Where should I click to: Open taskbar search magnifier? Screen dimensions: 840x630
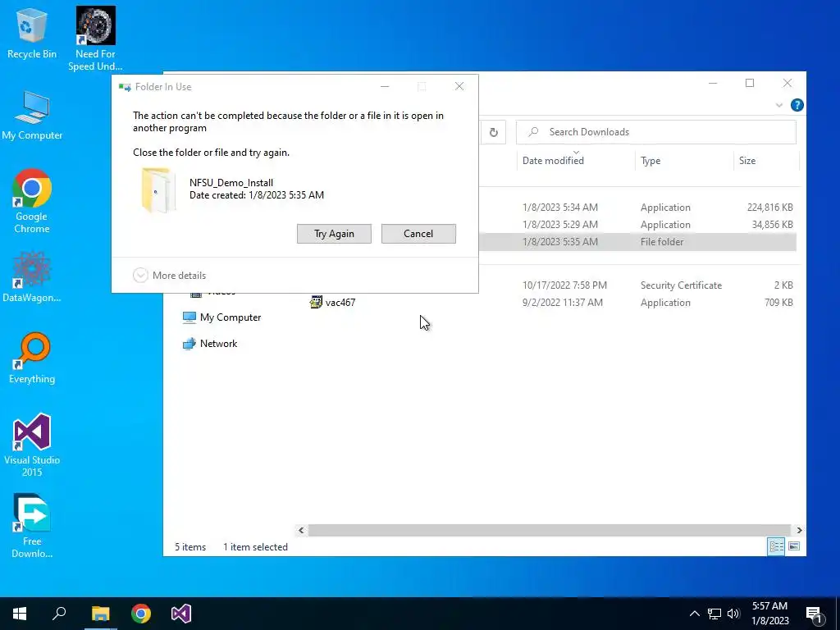pos(59,614)
